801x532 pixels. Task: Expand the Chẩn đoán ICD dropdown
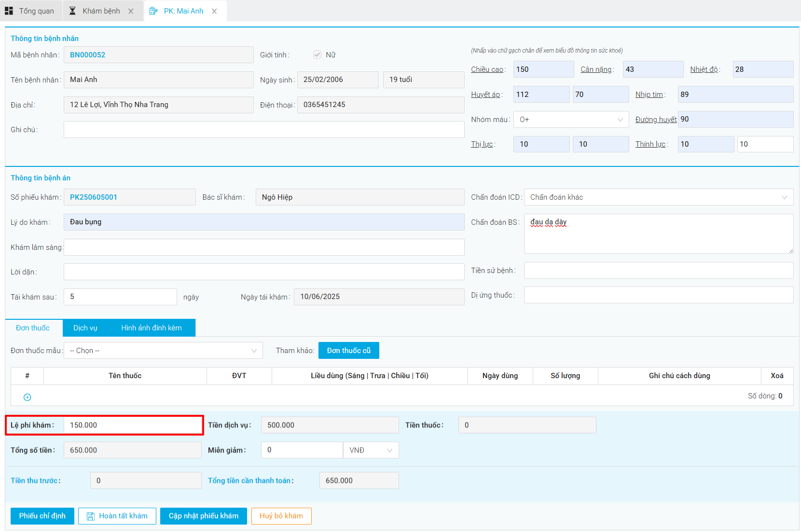pos(659,197)
